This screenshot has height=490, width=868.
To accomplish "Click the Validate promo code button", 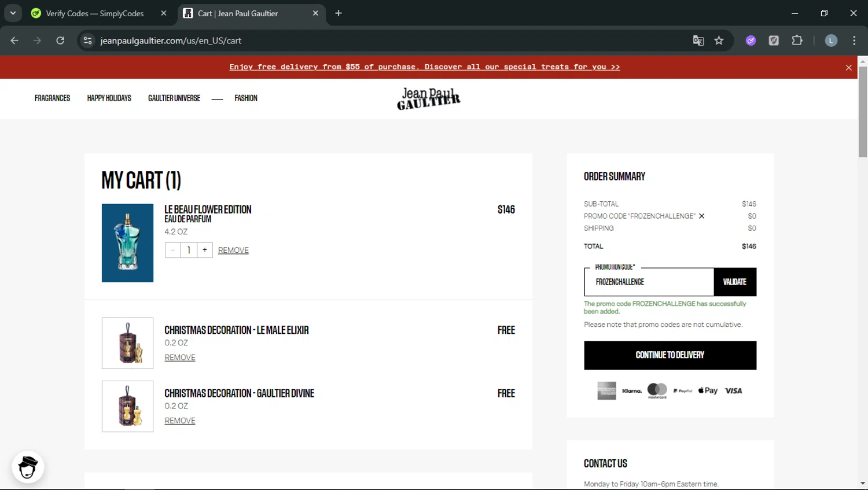I will point(735,282).
